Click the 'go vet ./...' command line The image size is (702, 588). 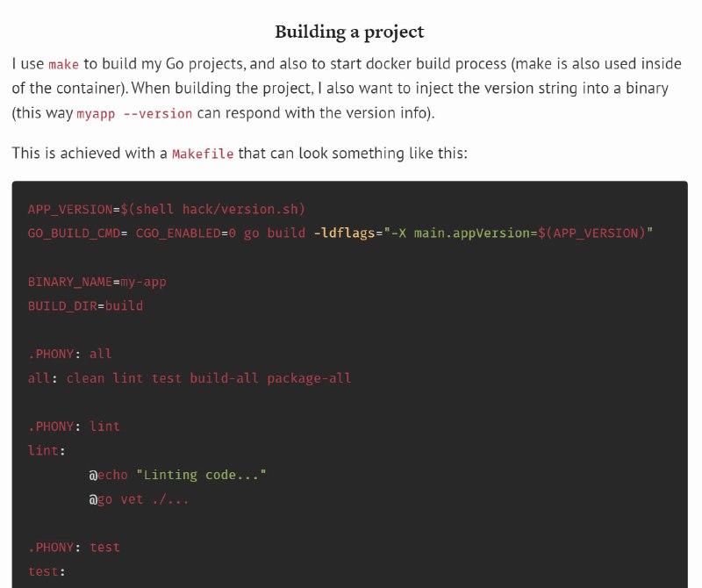tap(143, 499)
